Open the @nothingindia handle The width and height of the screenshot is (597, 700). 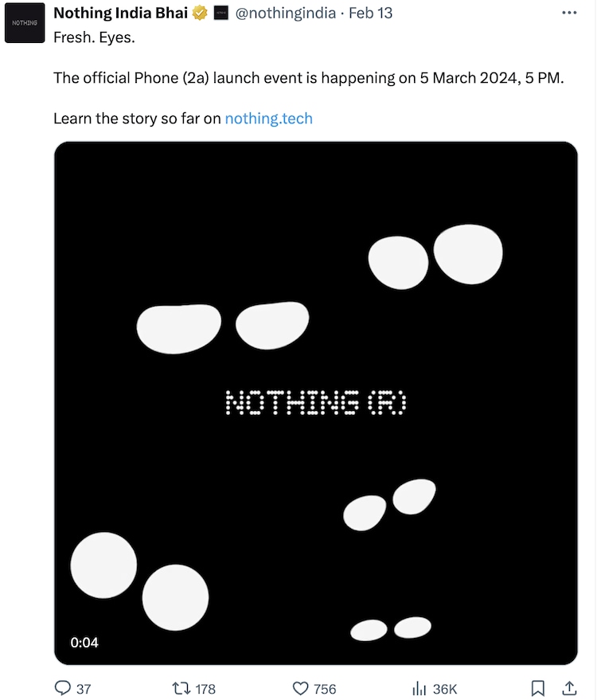click(x=285, y=14)
